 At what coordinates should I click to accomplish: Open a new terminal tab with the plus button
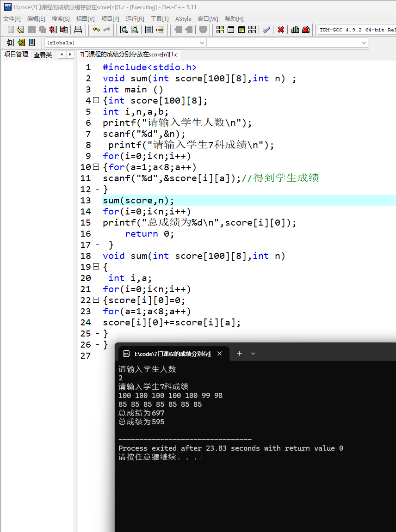point(239,353)
